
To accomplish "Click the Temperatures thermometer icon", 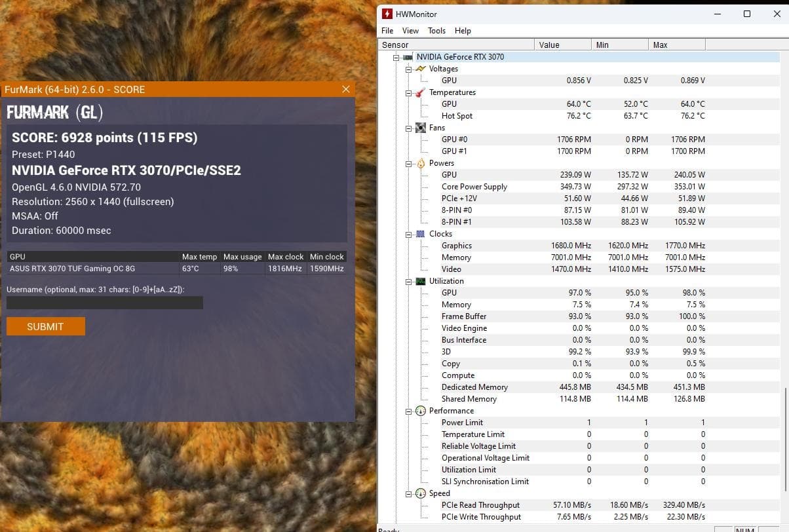I will point(421,92).
